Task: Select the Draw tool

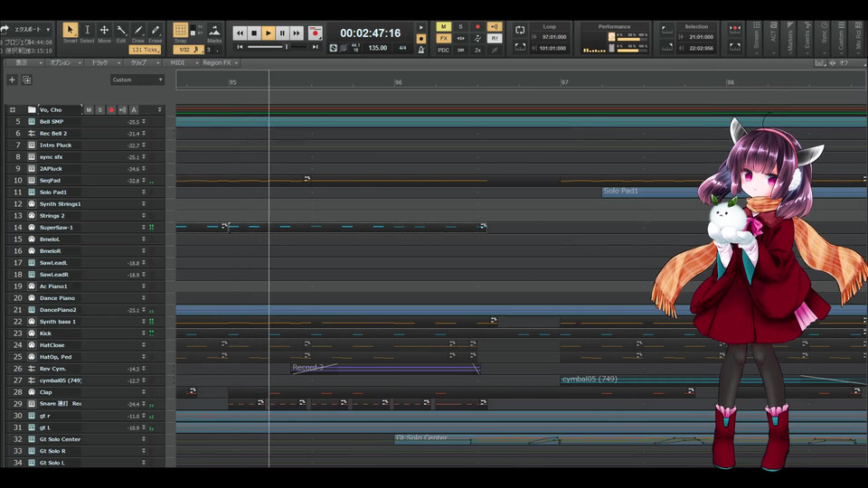Action: coord(137,31)
